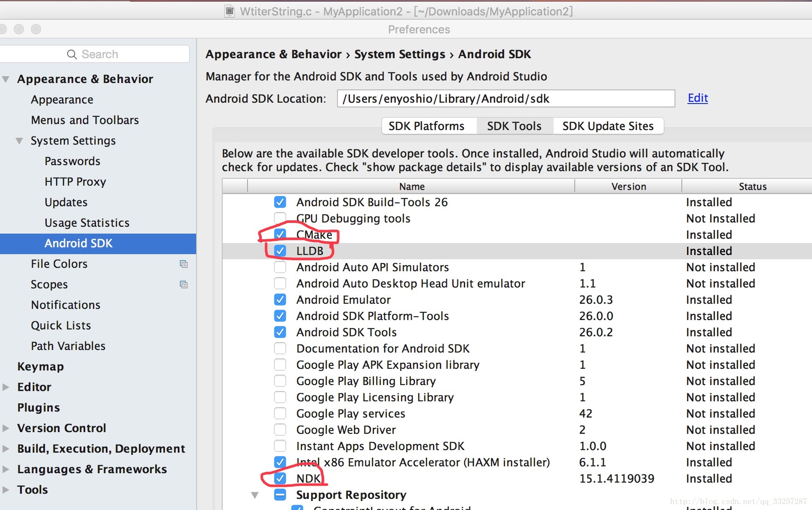Viewport: 812px width, 510px height.
Task: Click the Android SDK Location path field
Action: click(506, 98)
